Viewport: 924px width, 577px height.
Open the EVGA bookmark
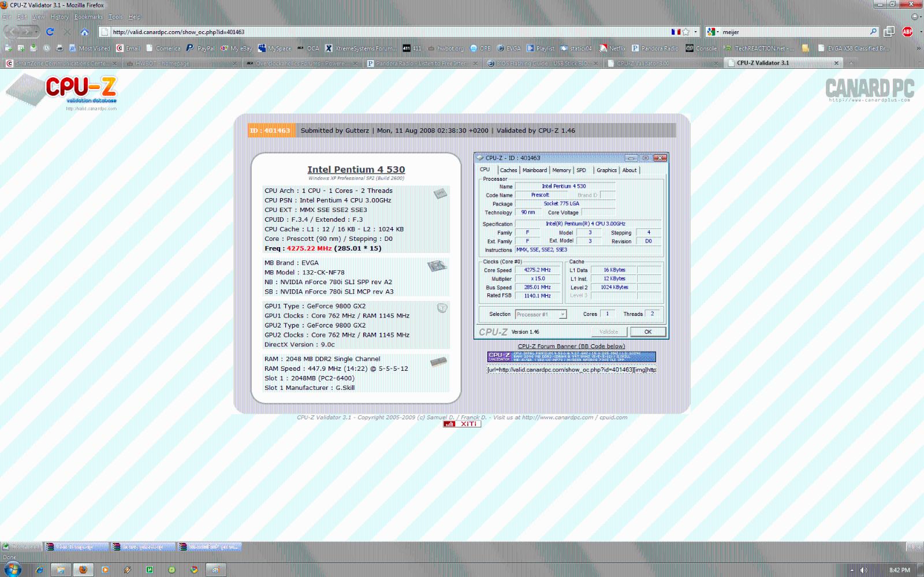pyautogui.click(x=509, y=49)
